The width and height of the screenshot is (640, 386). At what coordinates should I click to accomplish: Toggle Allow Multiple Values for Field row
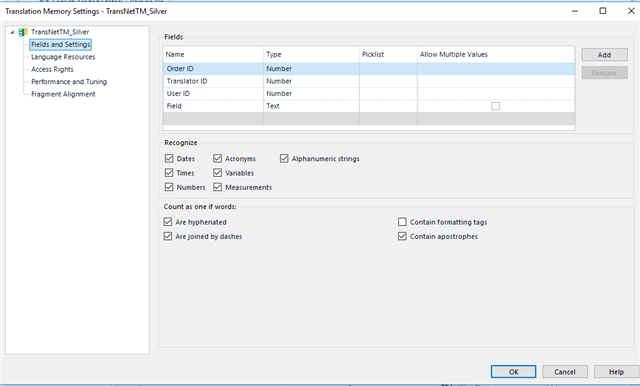point(496,106)
